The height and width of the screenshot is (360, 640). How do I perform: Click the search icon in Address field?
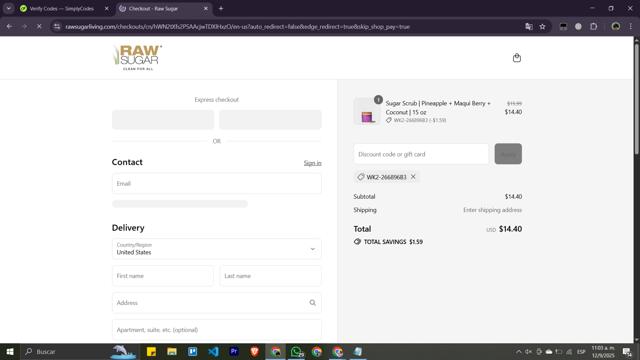click(x=312, y=303)
